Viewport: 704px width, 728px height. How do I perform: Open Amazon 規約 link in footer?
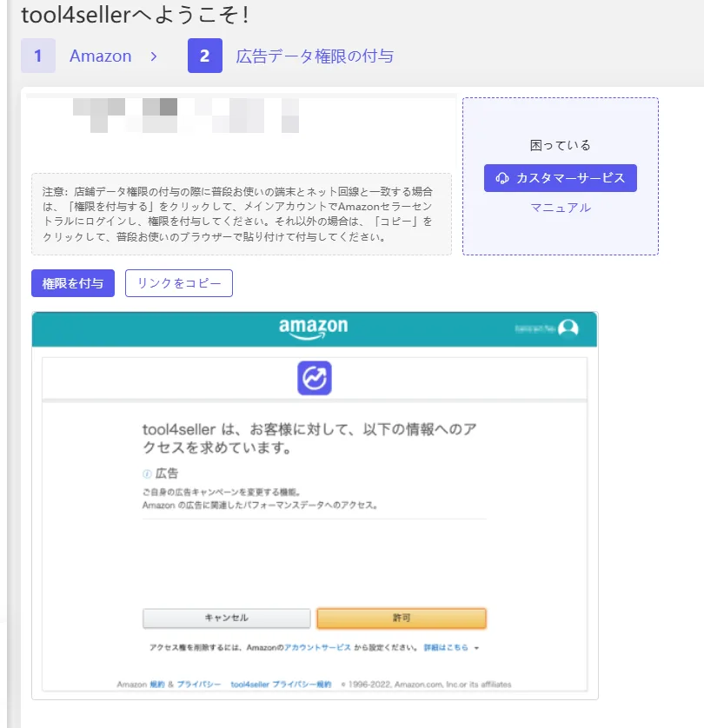(x=157, y=685)
